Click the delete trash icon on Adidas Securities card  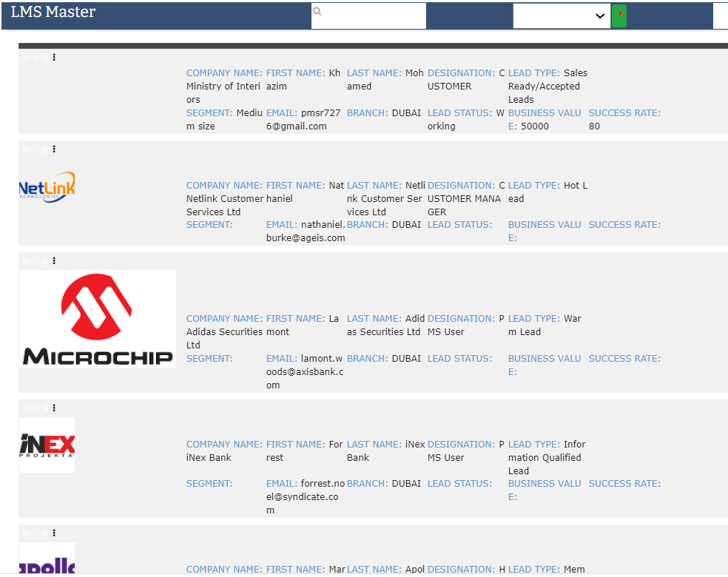pos(44,260)
